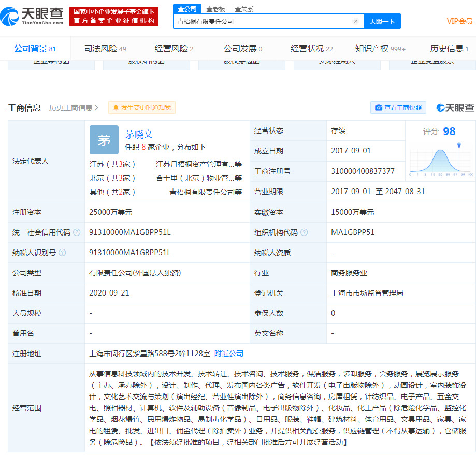This screenshot has height=455, width=476.
Task: Click 查看工商快照 camera button
Action: point(398,108)
